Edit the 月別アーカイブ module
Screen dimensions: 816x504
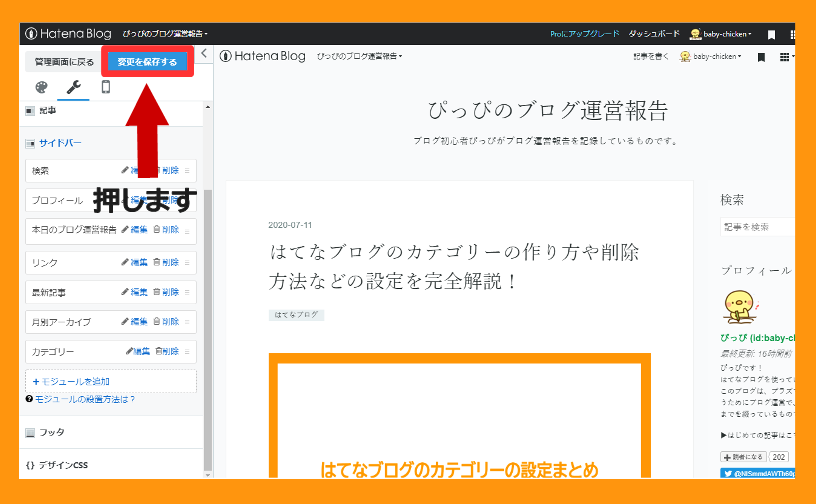click(x=134, y=322)
